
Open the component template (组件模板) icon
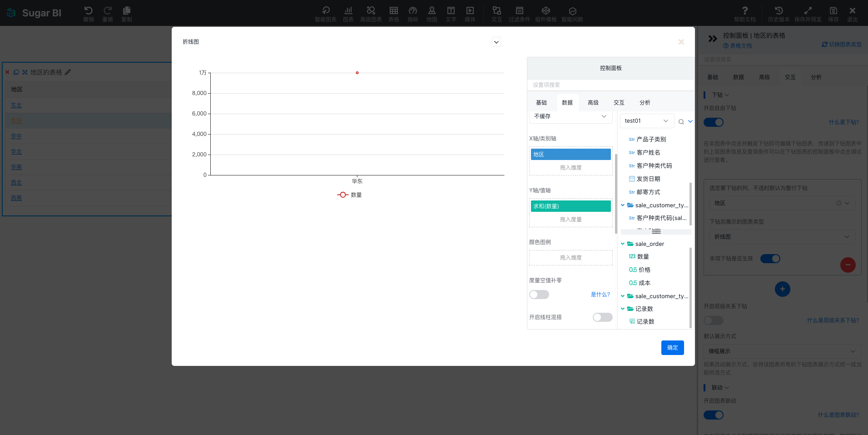pos(546,10)
